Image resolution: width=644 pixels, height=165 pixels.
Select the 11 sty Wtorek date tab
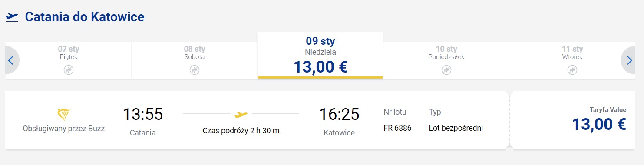click(x=572, y=60)
